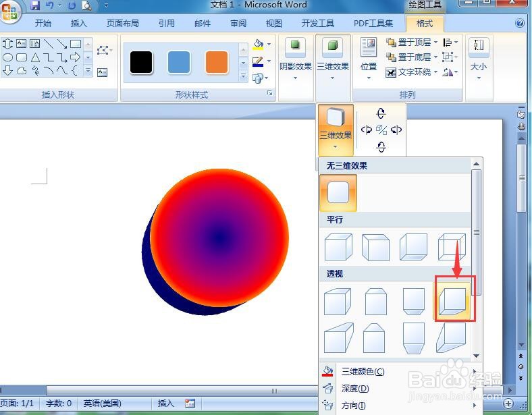The image size is (532, 415).
Task: Switch to the 审阅 tab
Action: 238,23
